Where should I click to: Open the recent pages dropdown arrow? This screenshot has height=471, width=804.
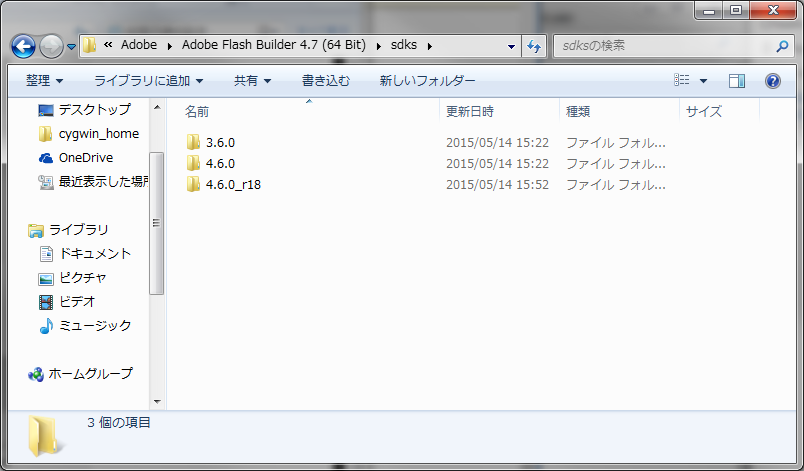tap(71, 47)
